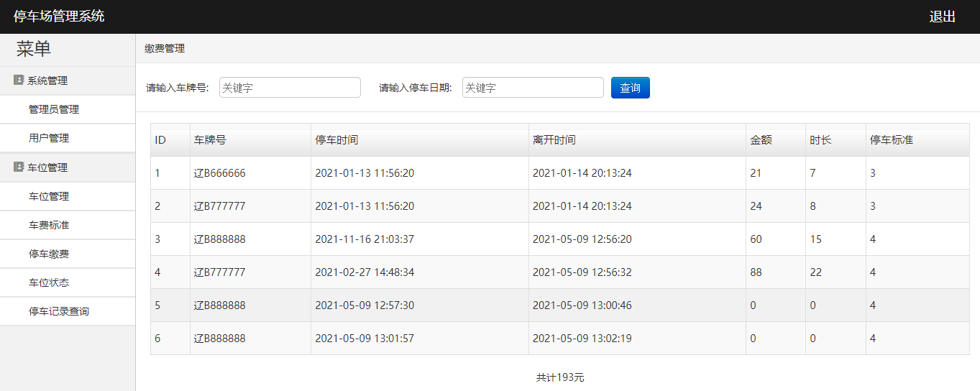Click parking time 2021-11-16 21:03:37
Image resolution: width=980 pixels, height=391 pixels.
[x=365, y=239]
